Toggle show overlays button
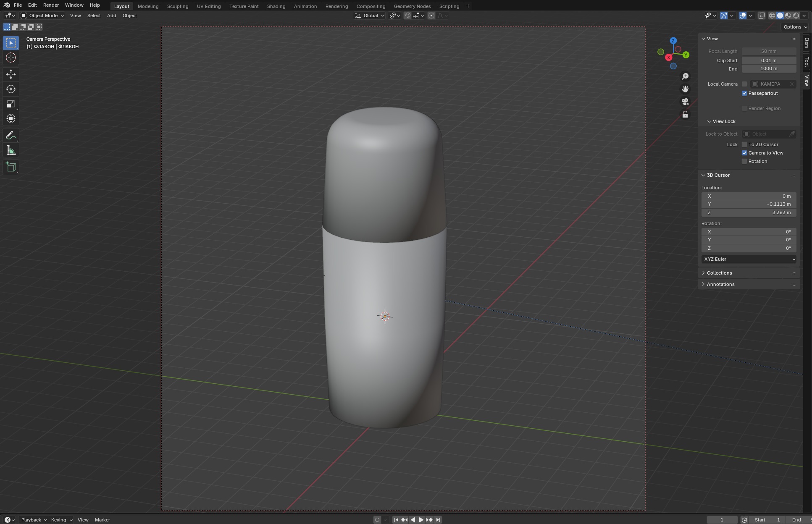The width and height of the screenshot is (812, 524). click(743, 16)
